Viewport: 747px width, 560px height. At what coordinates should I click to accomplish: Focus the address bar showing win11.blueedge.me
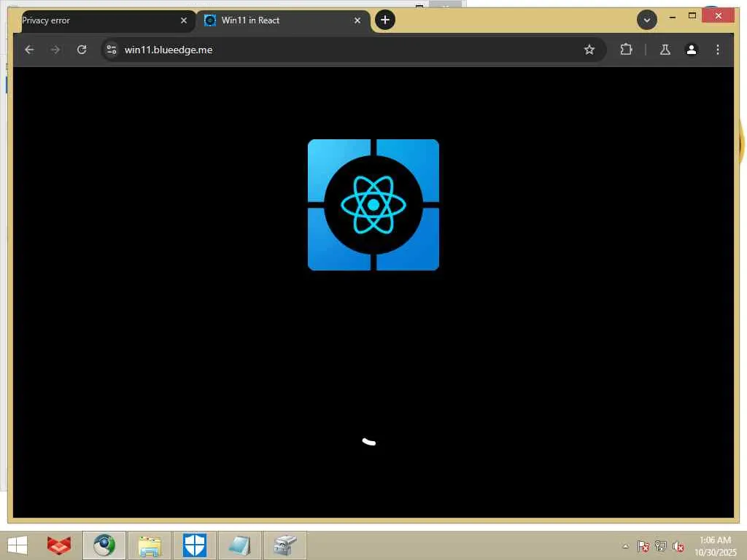[354, 50]
